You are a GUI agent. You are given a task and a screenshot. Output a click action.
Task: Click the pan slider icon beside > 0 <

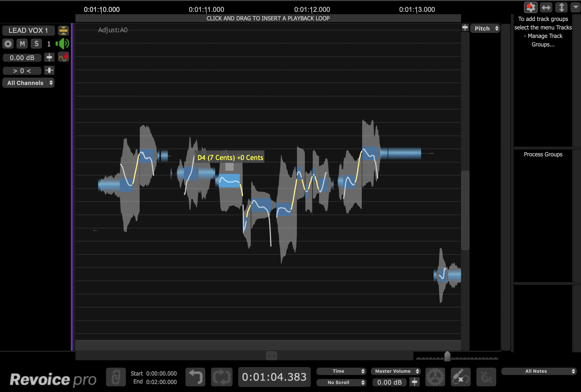[49, 70]
